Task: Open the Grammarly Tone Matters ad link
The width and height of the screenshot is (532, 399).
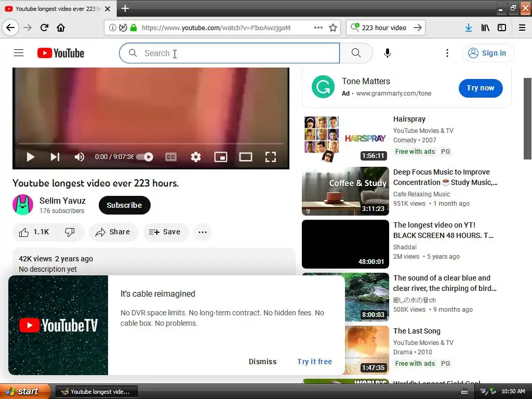Action: pyautogui.click(x=366, y=81)
